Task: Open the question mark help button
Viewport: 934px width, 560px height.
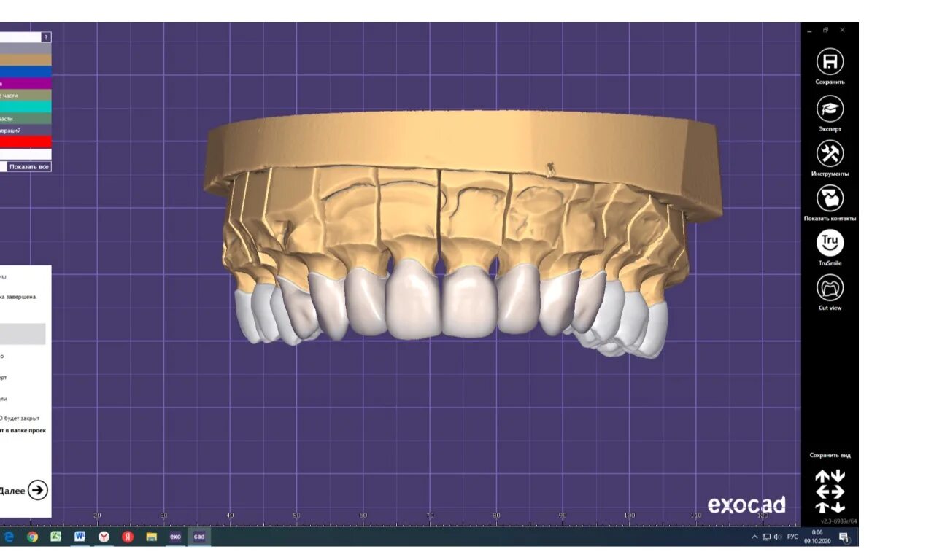Action: click(46, 36)
